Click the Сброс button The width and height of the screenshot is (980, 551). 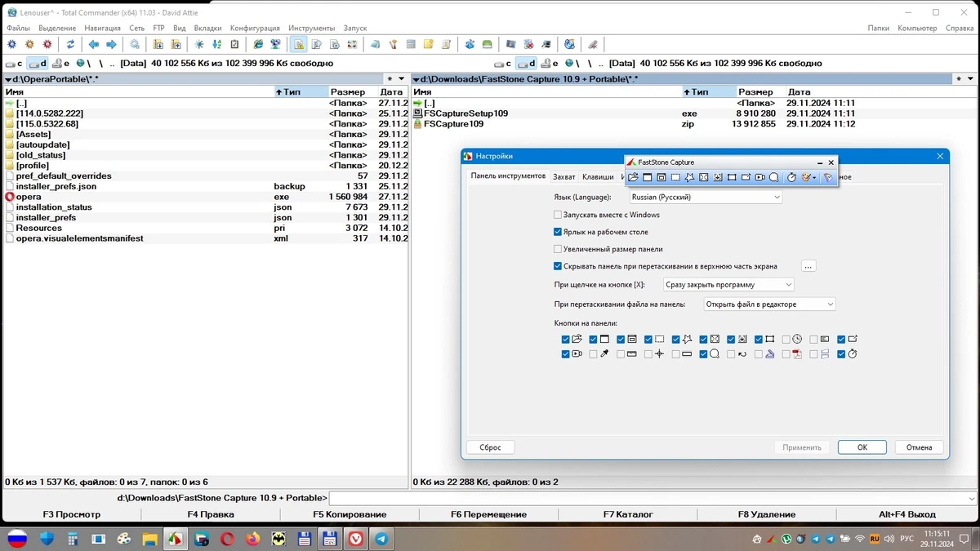[490, 447]
